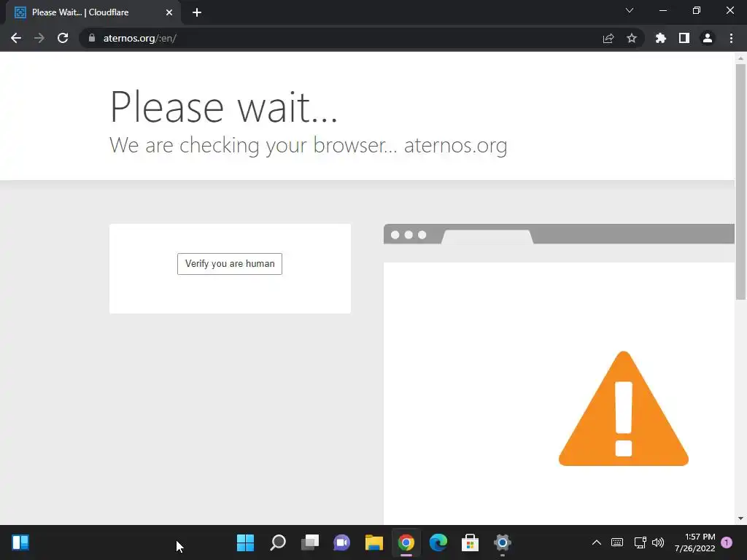
Task: Go back to the previous page
Action: [16, 38]
